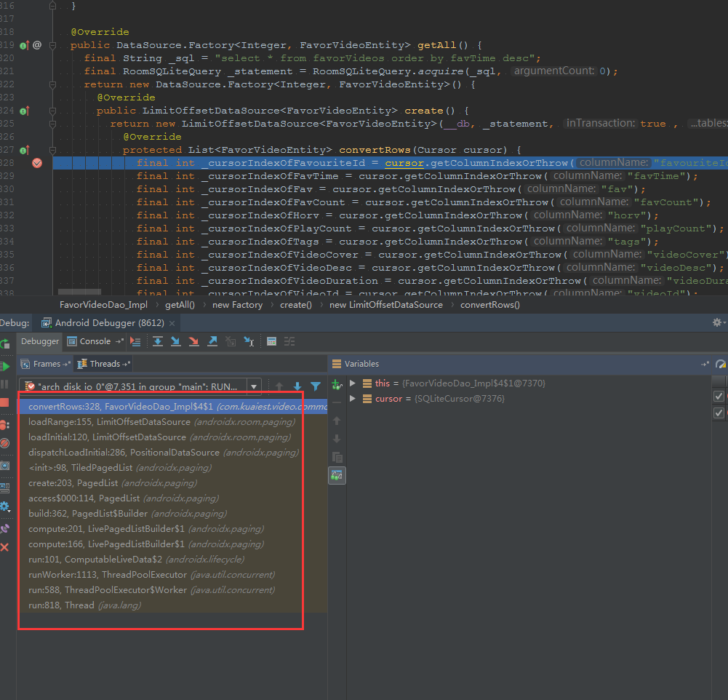Screen dimensions: 728x700
Task: Click the Drop Frame icon
Action: click(x=231, y=341)
